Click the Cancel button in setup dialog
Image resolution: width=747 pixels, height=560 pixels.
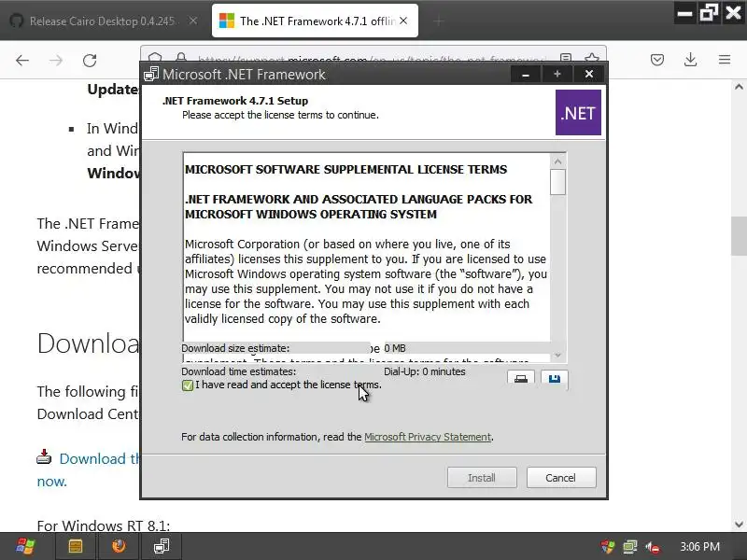[x=561, y=478]
